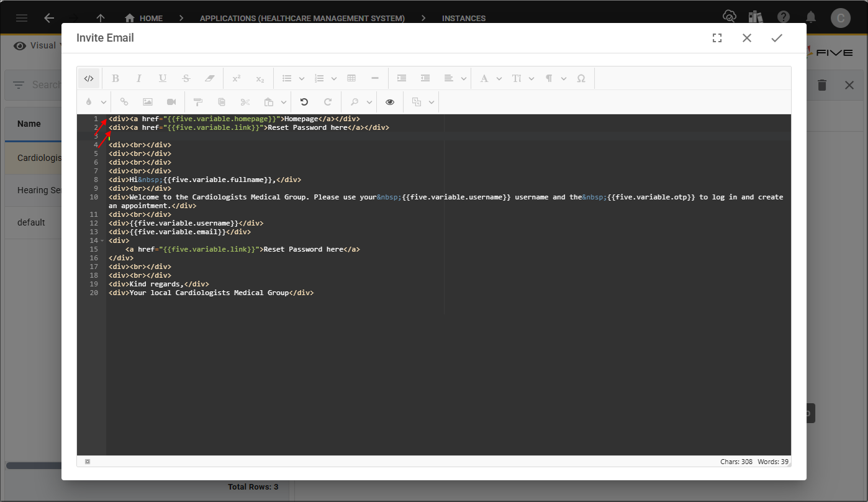The height and width of the screenshot is (502, 868).
Task: Click the help question mark icon
Action: tap(784, 17)
